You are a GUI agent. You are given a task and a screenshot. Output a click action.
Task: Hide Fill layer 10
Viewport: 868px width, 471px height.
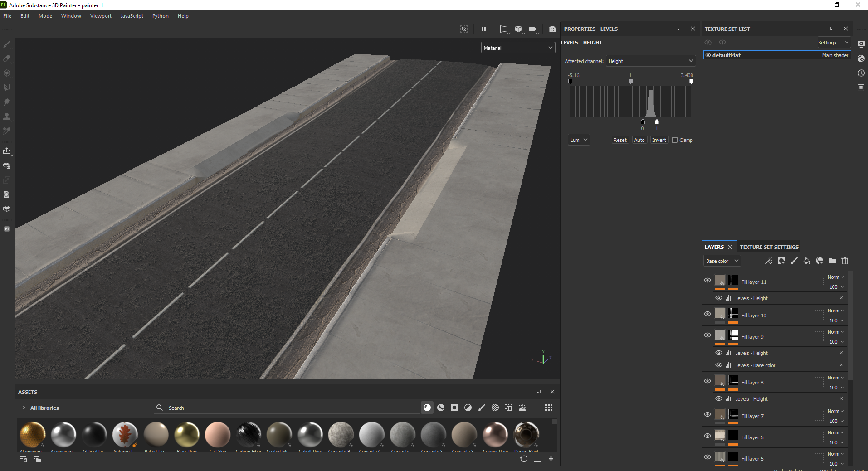tap(707, 314)
